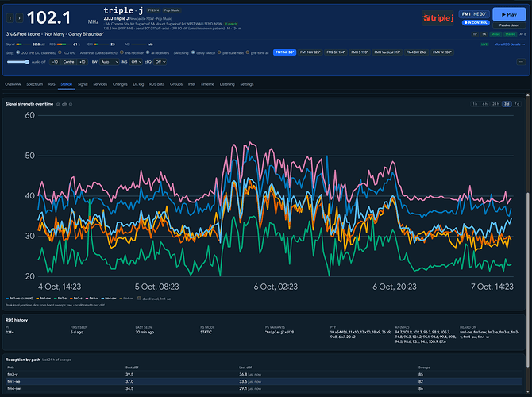This screenshot has height=397, width=532.
Task: Start playback with the Play button
Action: tap(509, 14)
